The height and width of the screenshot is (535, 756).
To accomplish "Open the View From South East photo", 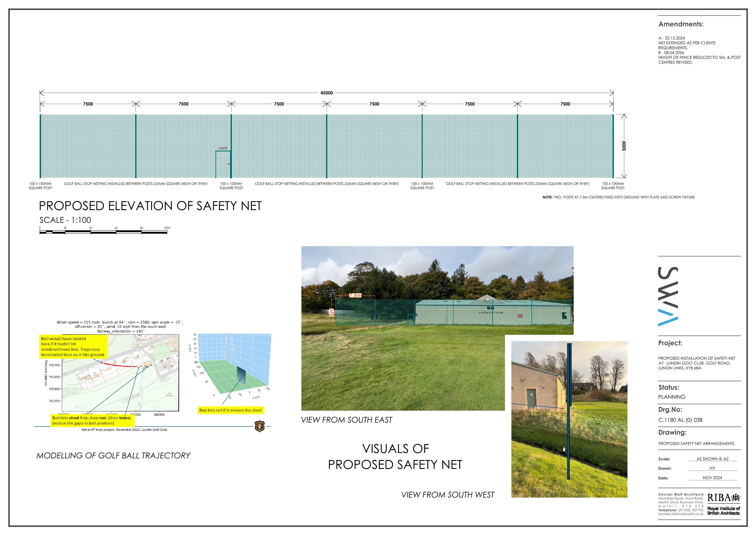I will [437, 328].
